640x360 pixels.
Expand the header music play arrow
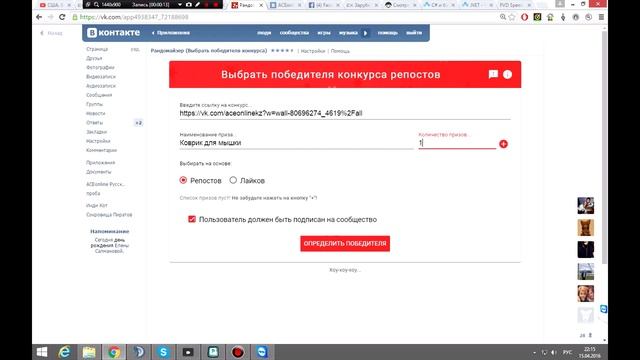tap(365, 33)
